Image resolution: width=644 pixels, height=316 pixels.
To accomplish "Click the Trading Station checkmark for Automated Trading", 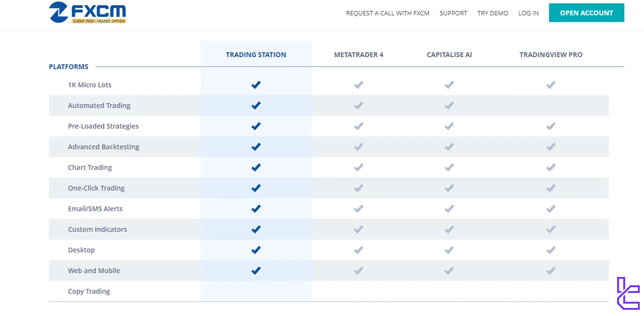I will pos(256,105).
